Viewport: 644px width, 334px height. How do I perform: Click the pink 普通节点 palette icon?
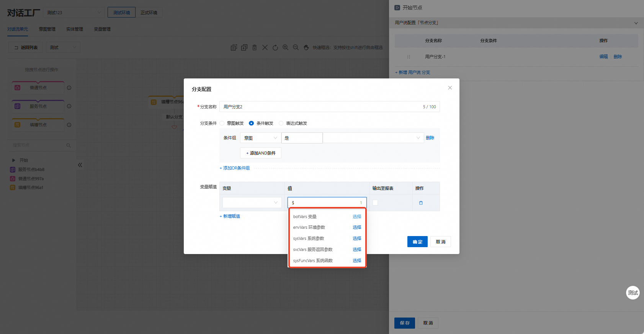pos(18,88)
